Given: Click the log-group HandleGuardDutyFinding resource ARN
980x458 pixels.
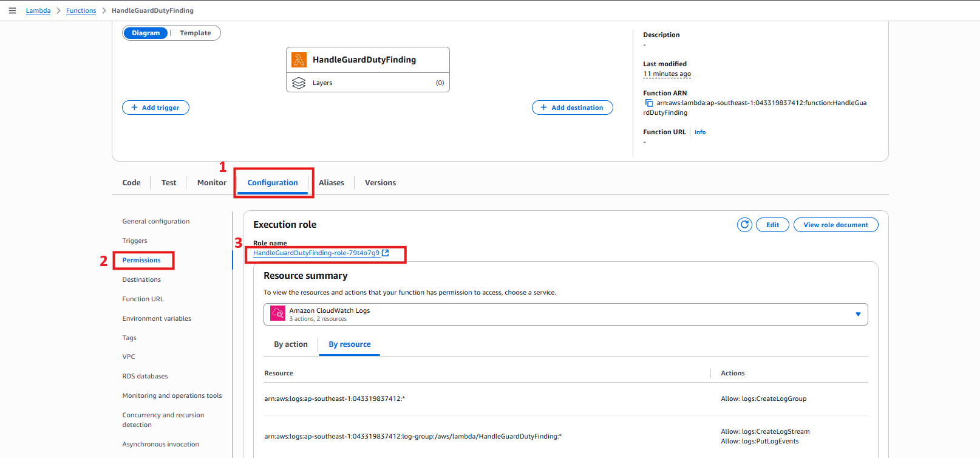Looking at the screenshot, I should [x=413, y=436].
